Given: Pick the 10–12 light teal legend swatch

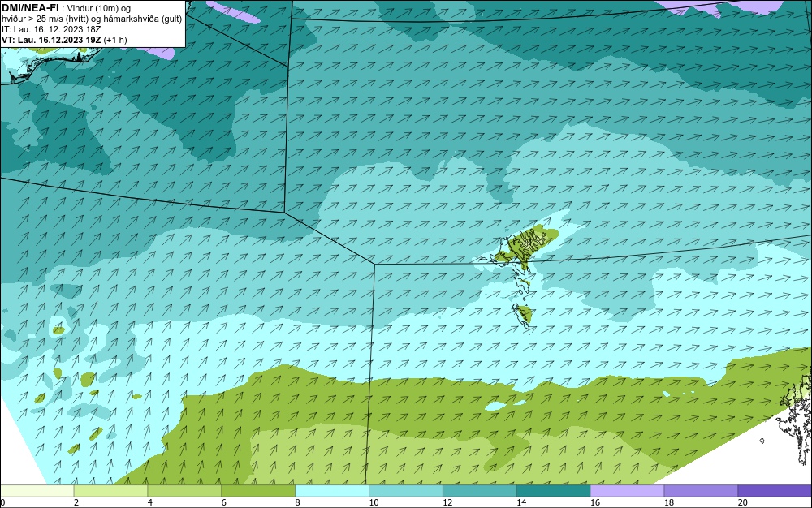Looking at the screenshot, I should (405, 491).
